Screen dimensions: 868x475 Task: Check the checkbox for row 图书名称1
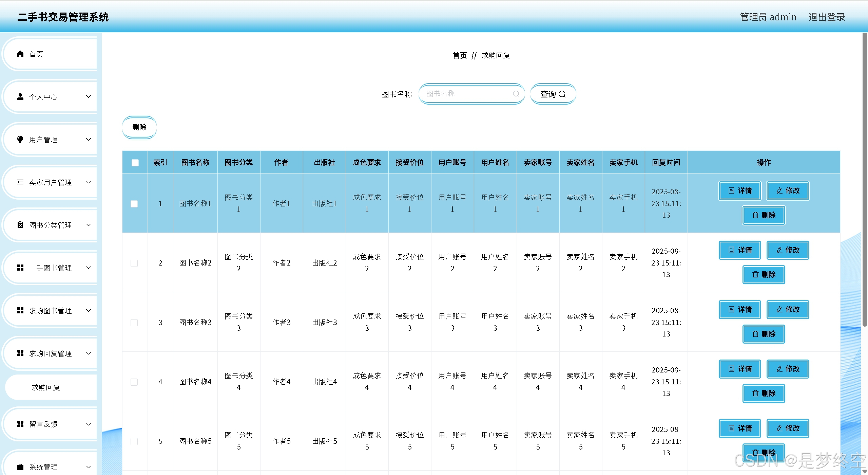pyautogui.click(x=134, y=204)
